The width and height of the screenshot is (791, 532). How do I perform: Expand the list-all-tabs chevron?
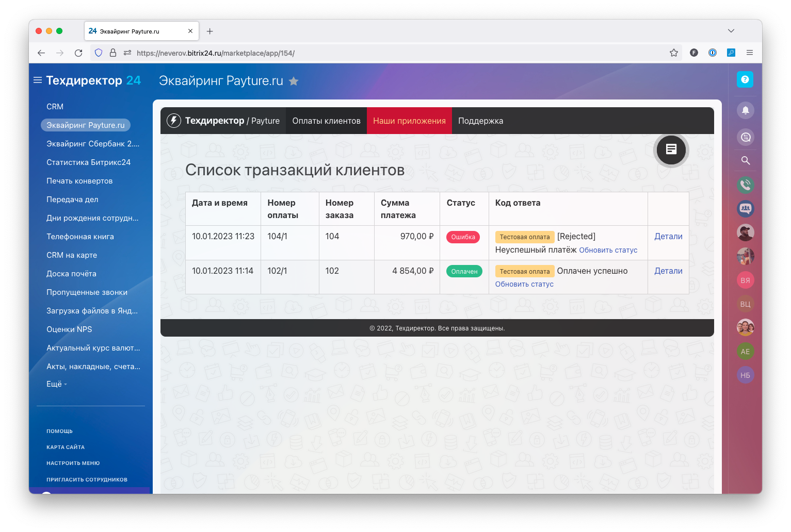(x=731, y=31)
